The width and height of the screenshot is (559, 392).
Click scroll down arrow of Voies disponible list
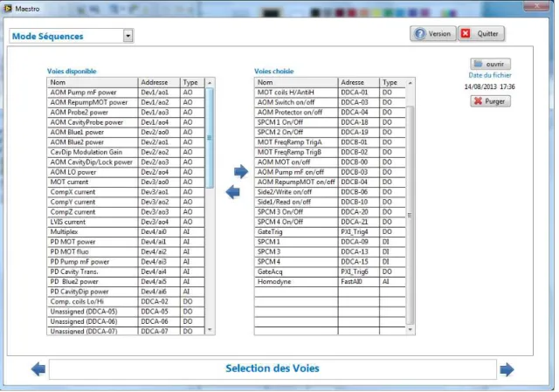[x=210, y=330]
